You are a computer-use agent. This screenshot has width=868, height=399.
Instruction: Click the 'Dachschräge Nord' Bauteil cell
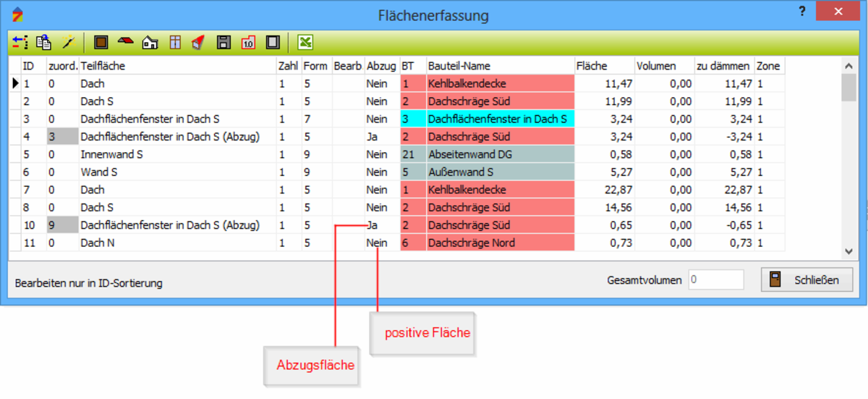501,243
